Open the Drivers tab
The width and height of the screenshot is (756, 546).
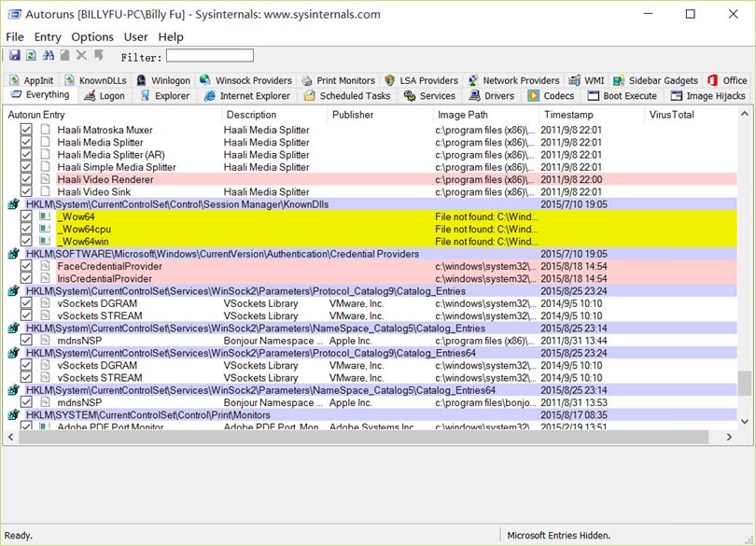click(x=492, y=95)
